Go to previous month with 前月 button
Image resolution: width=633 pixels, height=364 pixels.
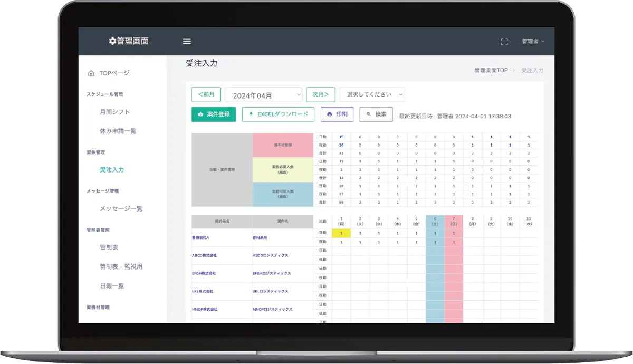[206, 94]
